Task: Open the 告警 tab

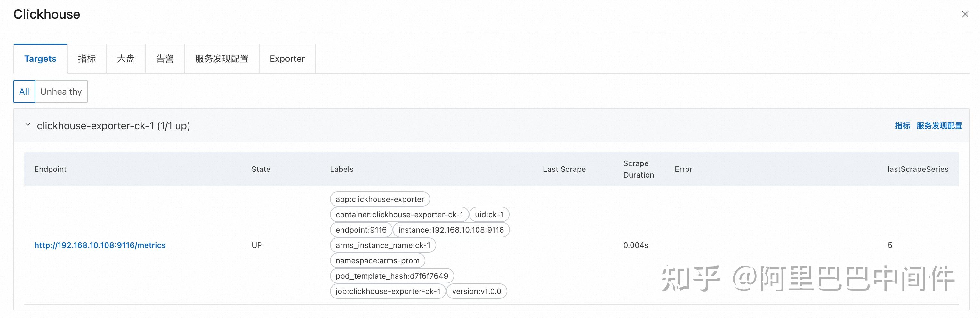Action: 165,59
